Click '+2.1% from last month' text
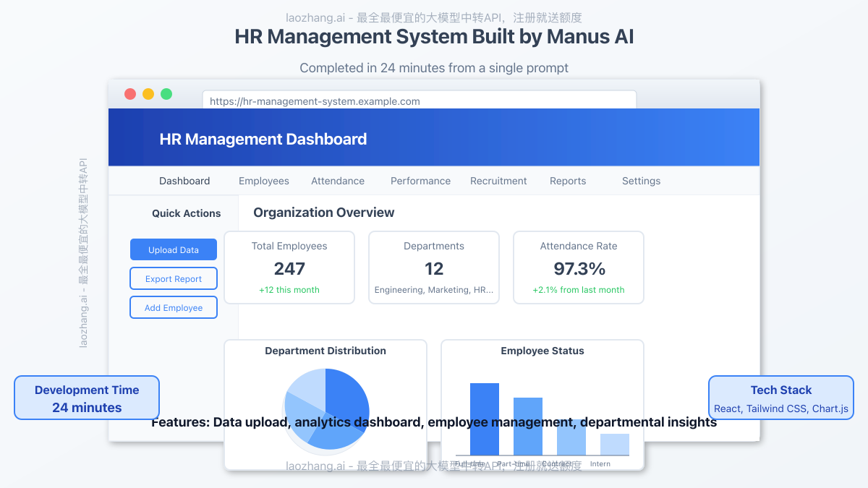The height and width of the screenshot is (488, 868). coord(579,290)
